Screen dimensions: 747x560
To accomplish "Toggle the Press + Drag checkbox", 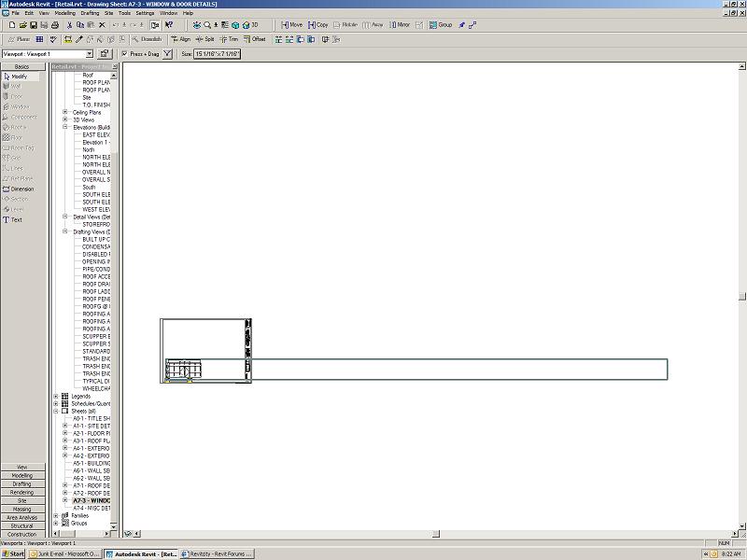I will pos(126,54).
